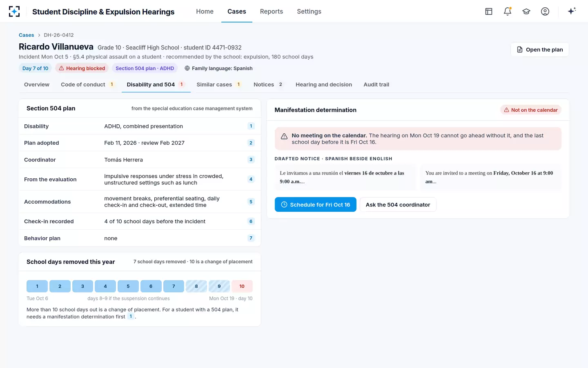The image size is (588, 368).
Task: Click Open the plan button
Action: click(540, 49)
